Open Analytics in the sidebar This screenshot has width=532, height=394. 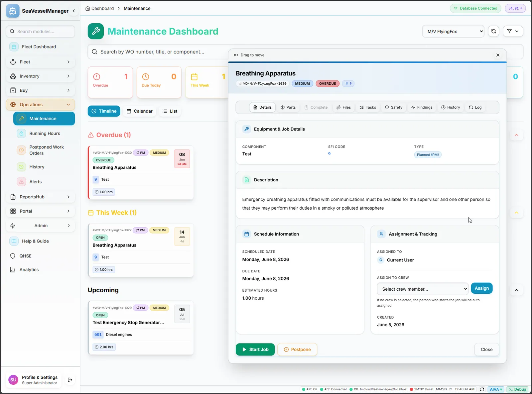click(x=40, y=270)
